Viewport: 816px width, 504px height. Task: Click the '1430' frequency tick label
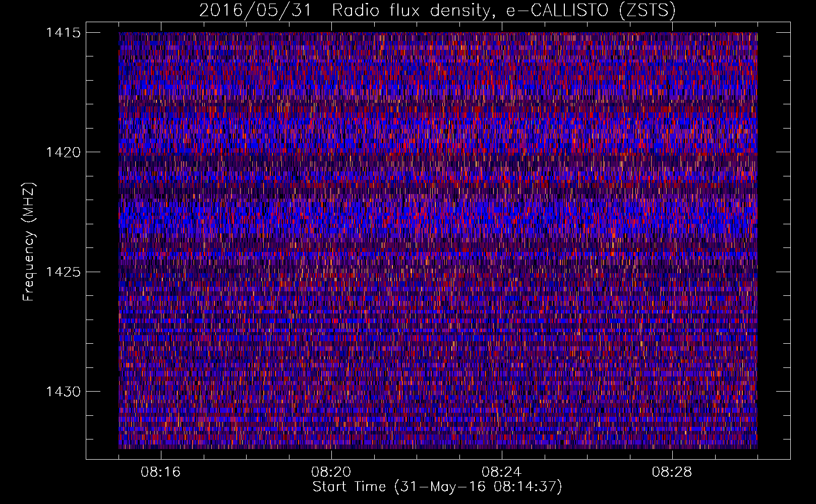(64, 392)
